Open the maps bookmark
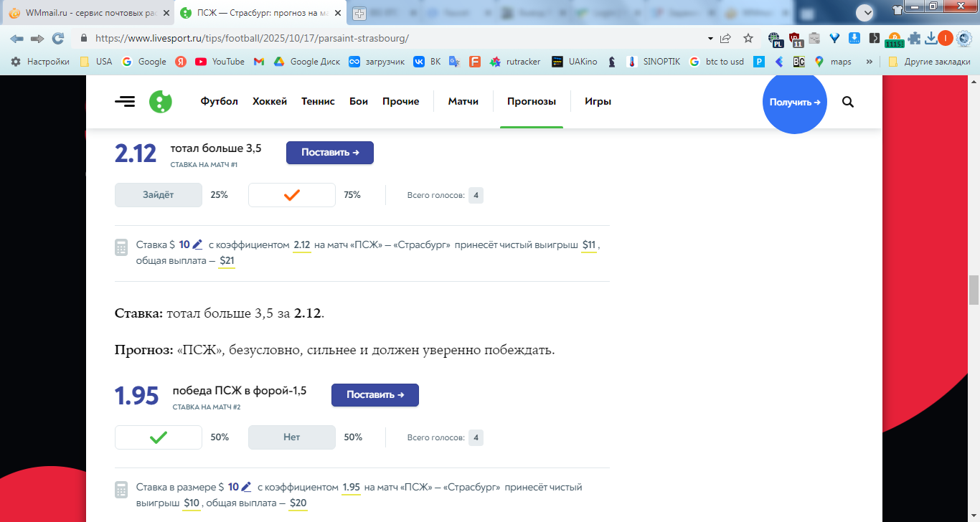Screen dimensions: 980x522 [832, 62]
